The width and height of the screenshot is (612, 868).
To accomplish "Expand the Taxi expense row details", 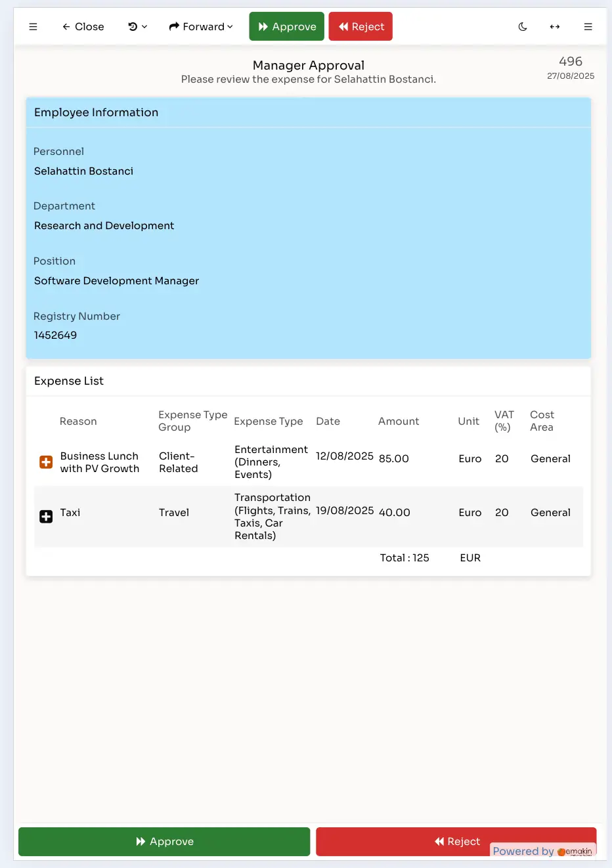I will [45, 516].
